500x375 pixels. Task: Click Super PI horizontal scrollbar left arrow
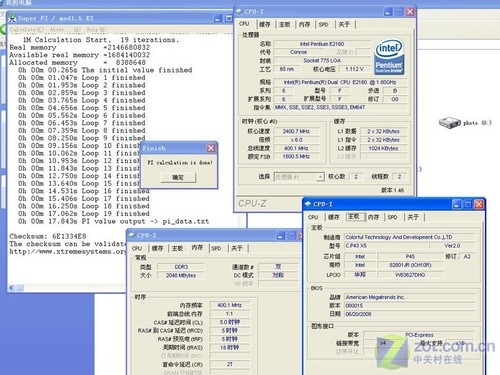(12, 288)
